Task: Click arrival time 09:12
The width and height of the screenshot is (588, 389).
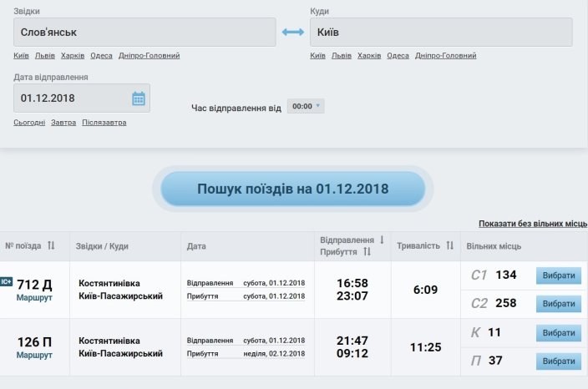Action: click(352, 353)
